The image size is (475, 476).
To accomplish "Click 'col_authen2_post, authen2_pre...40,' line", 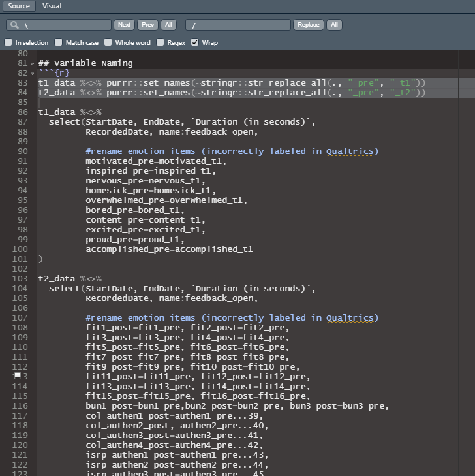I will click(x=177, y=426).
